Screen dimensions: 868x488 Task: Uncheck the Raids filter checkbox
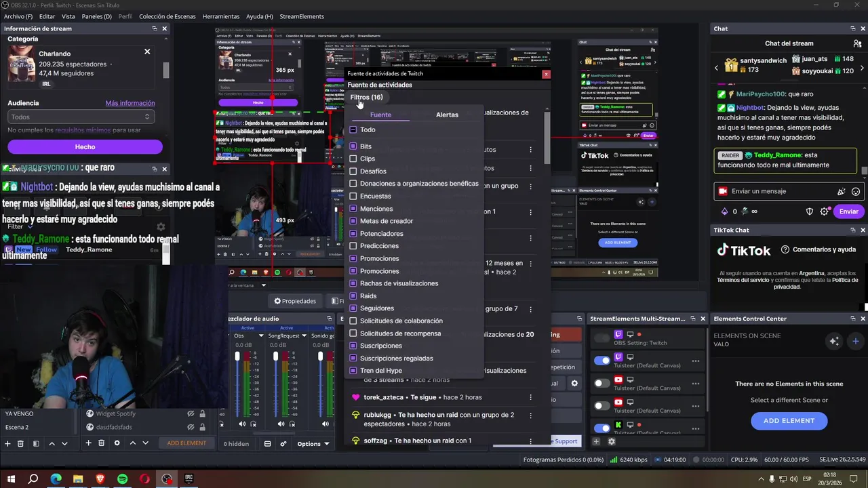pyautogui.click(x=353, y=296)
